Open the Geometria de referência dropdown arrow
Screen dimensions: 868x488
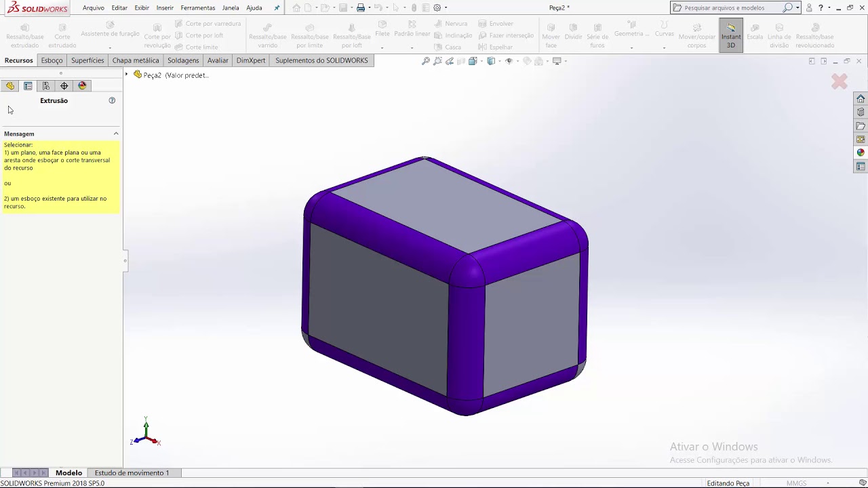(x=631, y=48)
